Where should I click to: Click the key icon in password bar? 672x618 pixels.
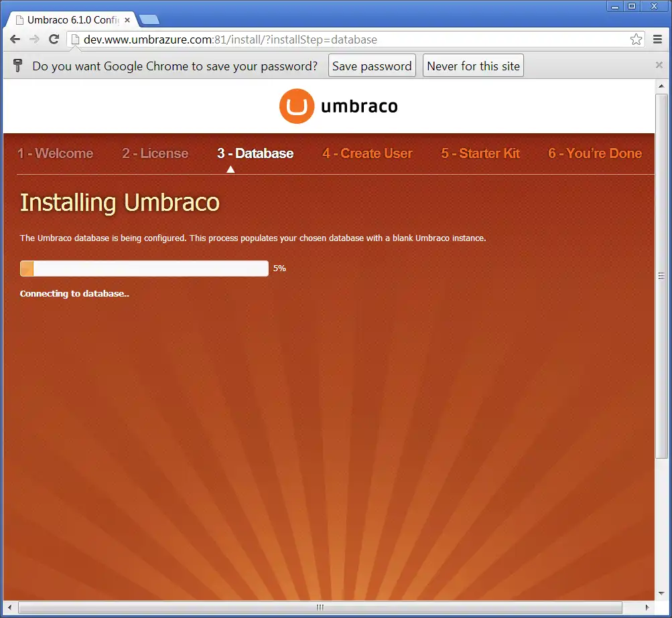(x=17, y=66)
